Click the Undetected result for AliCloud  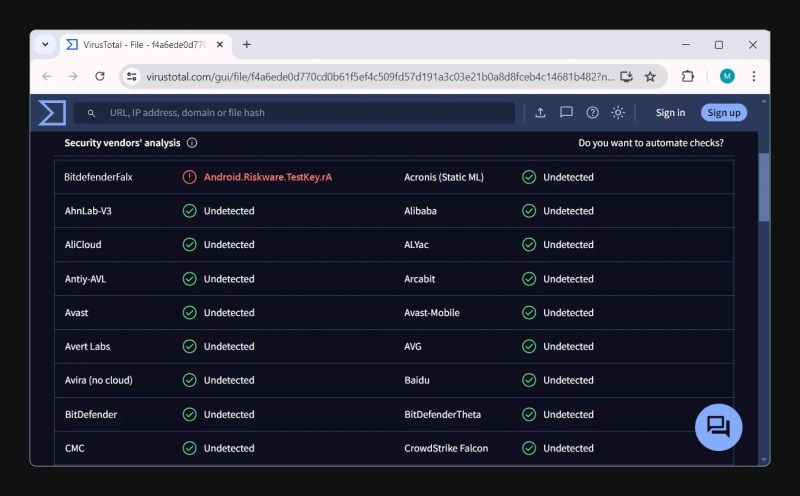pos(229,244)
